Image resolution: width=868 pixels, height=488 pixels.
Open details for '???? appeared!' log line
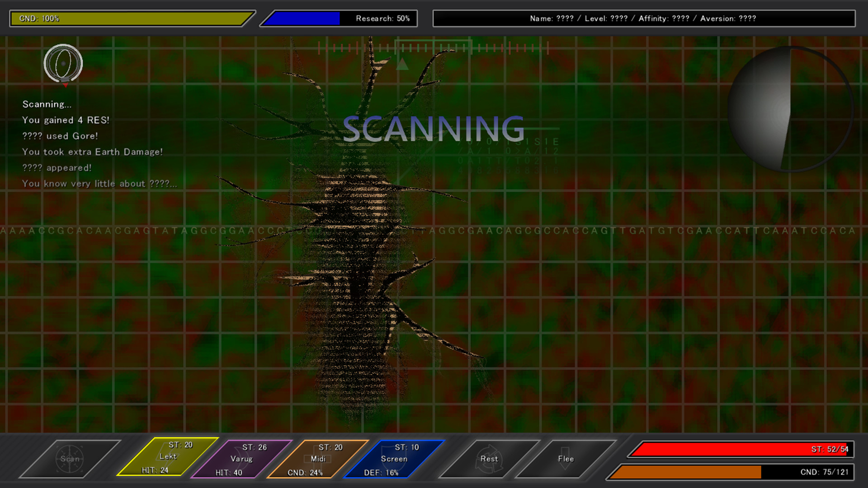pyautogui.click(x=57, y=168)
